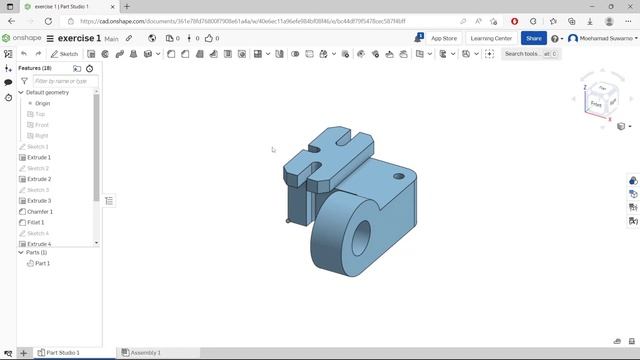Image resolution: width=640 pixels, height=360 pixels.
Task: Select the Plane tool
Action: [420, 54]
